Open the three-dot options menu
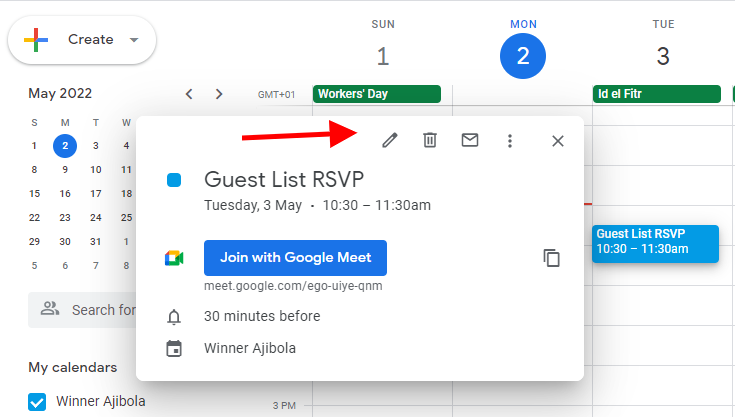Viewport: 735px width, 417px height. (x=510, y=141)
